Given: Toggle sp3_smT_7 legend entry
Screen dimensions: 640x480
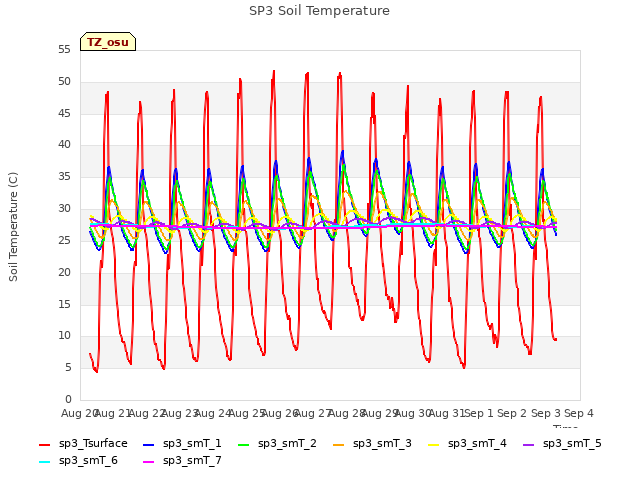Looking at the screenshot, I should pos(182,461).
